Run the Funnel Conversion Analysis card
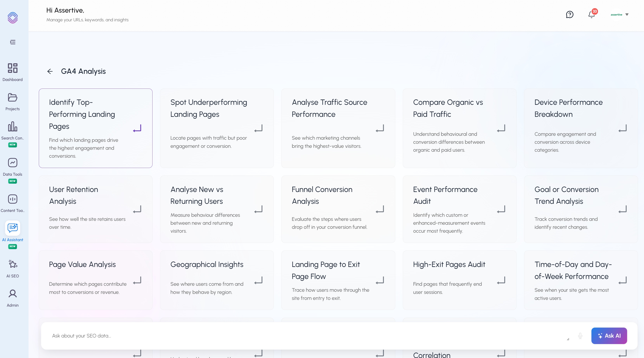Viewport: 644px width, 358px height. (x=338, y=209)
